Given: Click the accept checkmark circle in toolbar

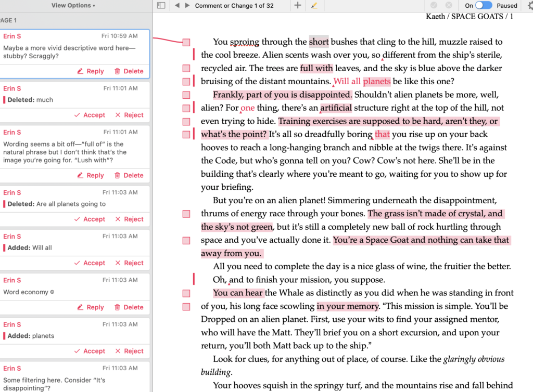Looking at the screenshot, I should [x=434, y=5].
